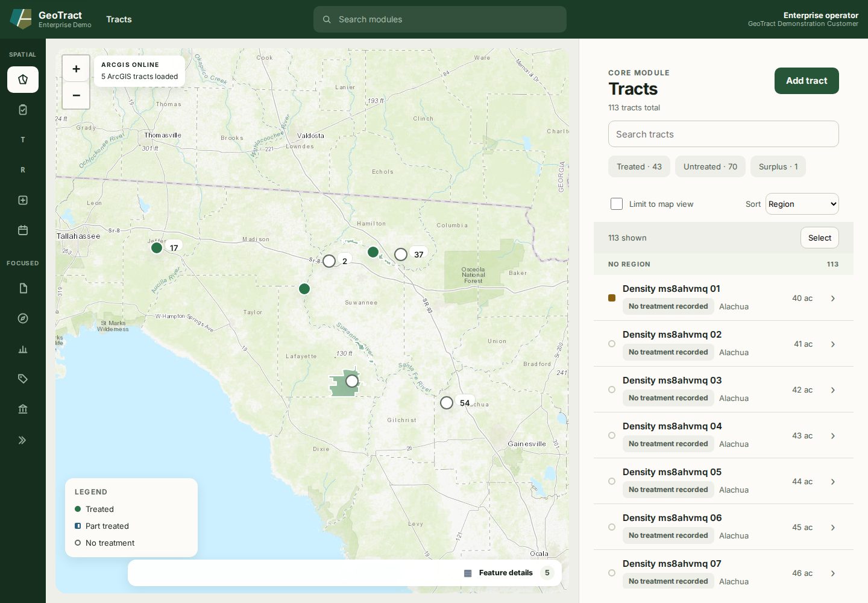The image size is (868, 603).
Task: Open the bar chart sidebar icon
Action: click(23, 349)
